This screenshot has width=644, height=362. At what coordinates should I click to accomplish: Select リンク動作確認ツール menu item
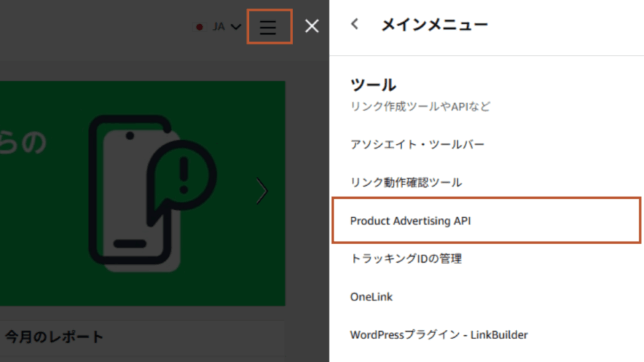click(406, 182)
